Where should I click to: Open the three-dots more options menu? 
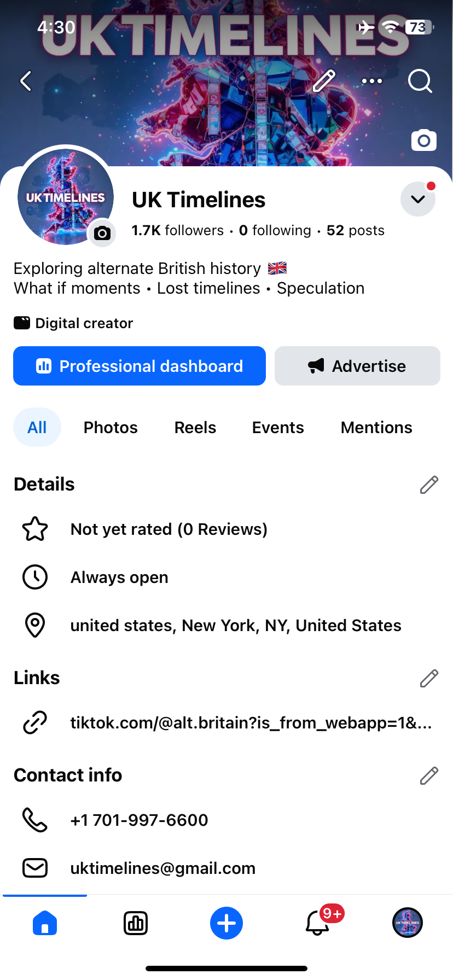(372, 81)
